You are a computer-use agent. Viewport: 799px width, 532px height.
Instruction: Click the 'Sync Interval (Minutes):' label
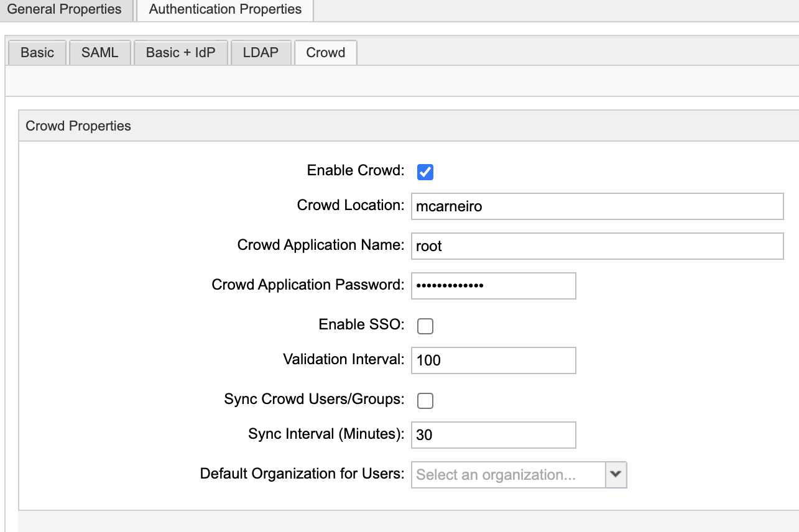326,434
